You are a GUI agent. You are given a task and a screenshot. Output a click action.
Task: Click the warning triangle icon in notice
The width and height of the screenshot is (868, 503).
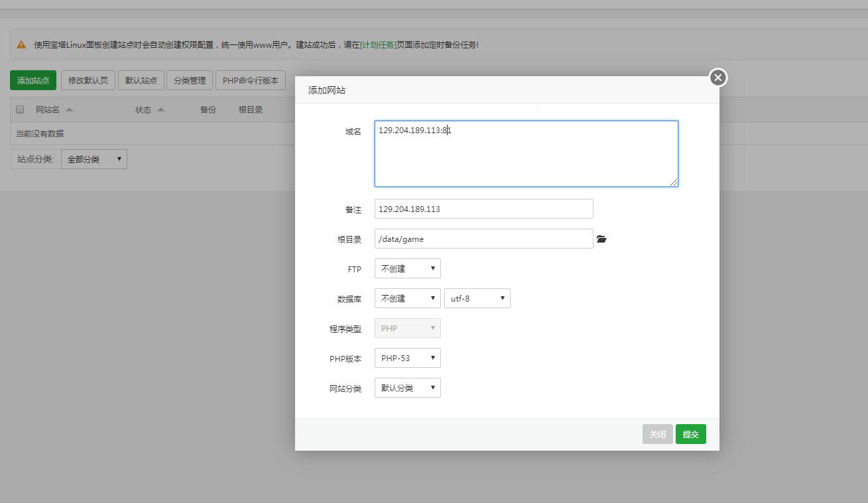(21, 45)
